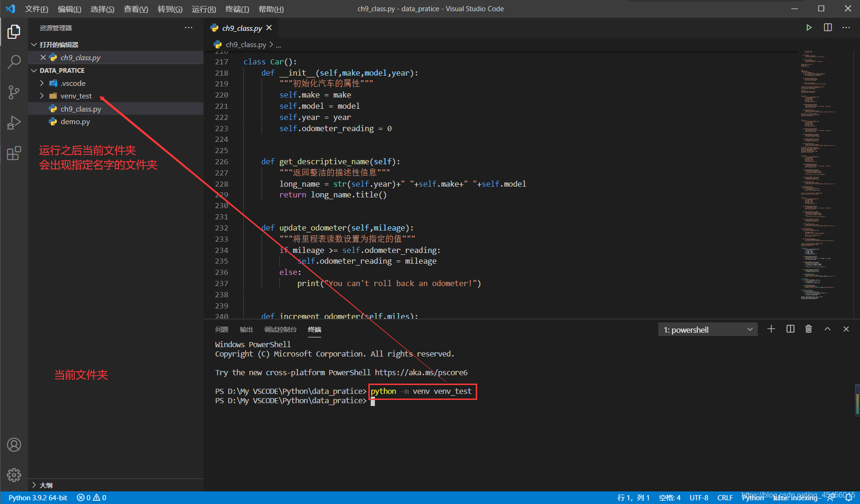Open the File menu

click(36, 9)
